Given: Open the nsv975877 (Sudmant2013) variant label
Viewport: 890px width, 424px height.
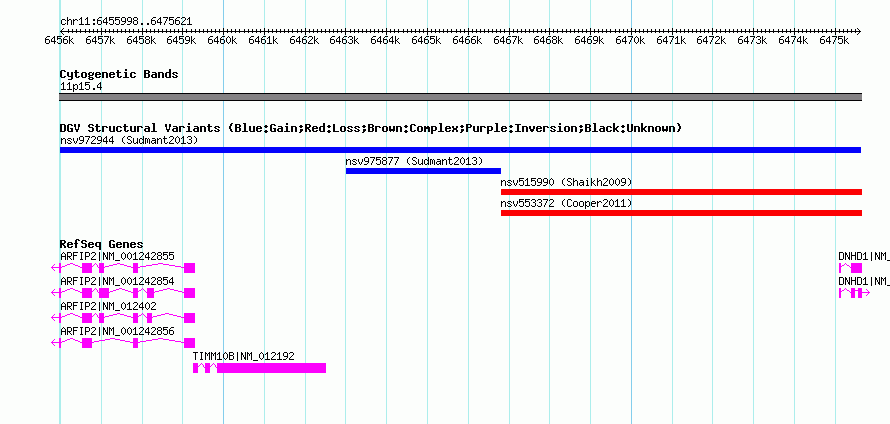Looking at the screenshot, I should point(414,161).
